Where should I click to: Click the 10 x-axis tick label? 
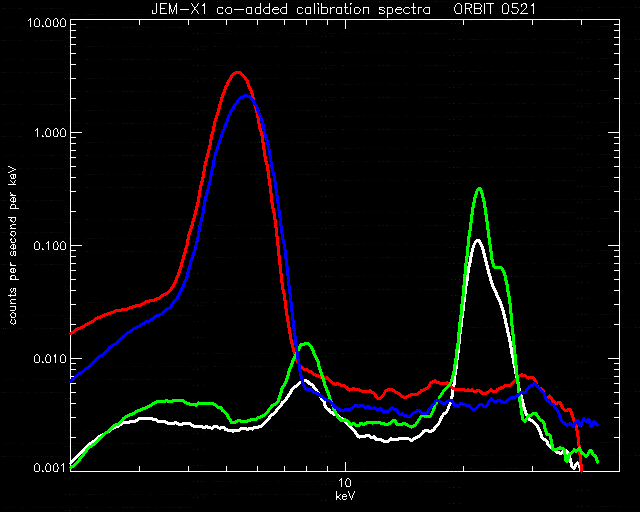[345, 483]
